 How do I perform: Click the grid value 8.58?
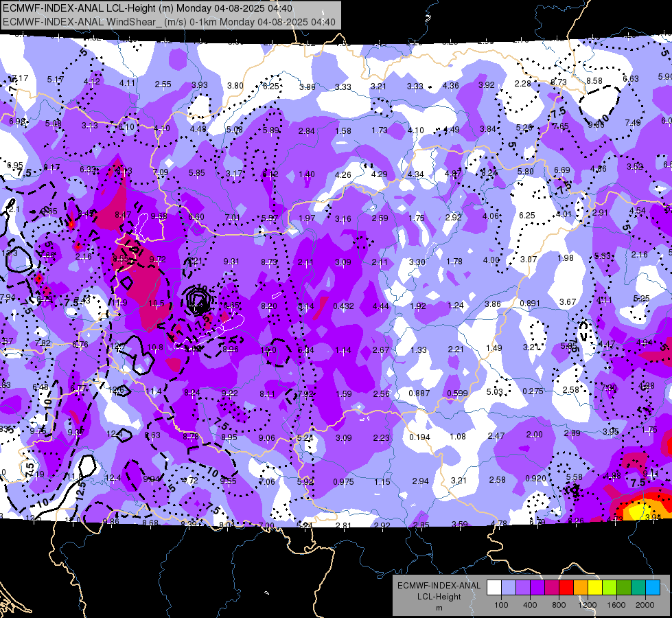click(x=594, y=80)
